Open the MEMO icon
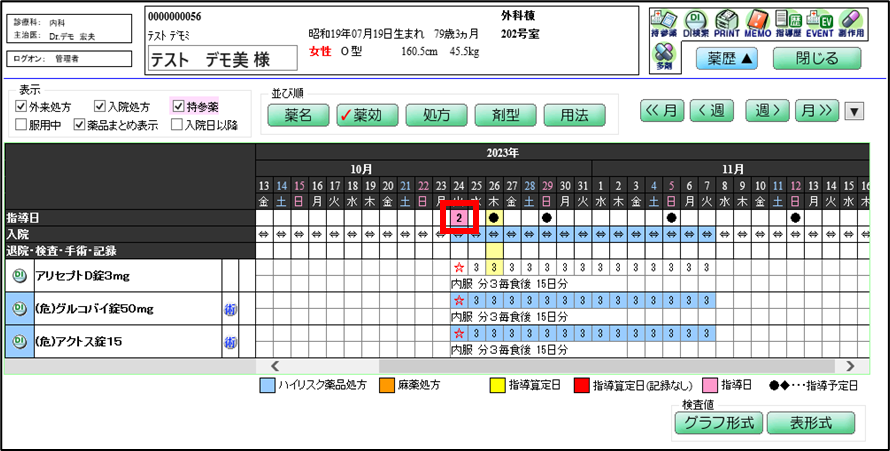The width and height of the screenshot is (890, 451). pos(758,24)
